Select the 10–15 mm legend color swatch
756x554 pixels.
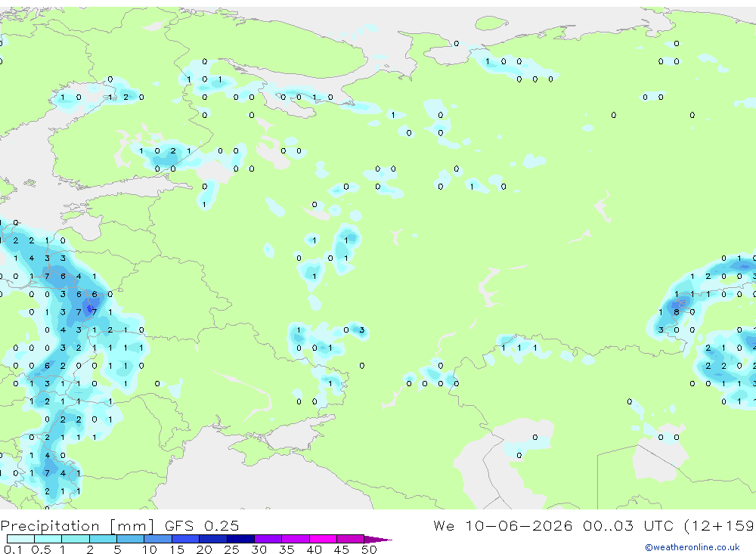[x=158, y=539]
